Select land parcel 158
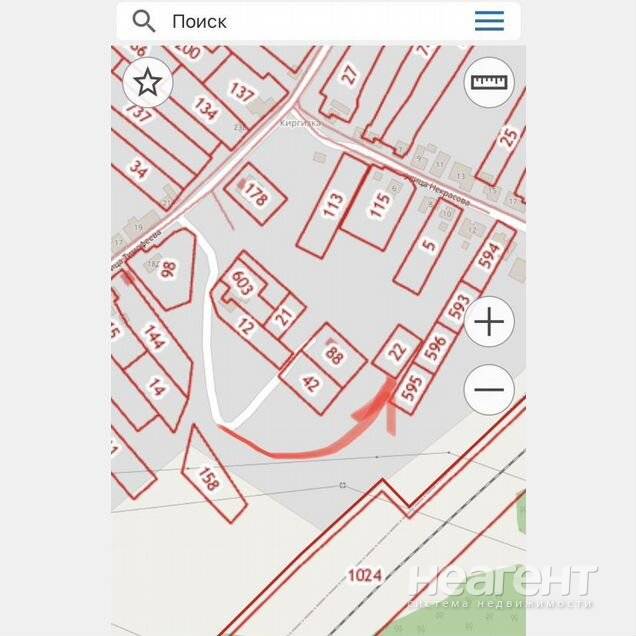Viewport: 636px width, 636px height. pos(210,477)
